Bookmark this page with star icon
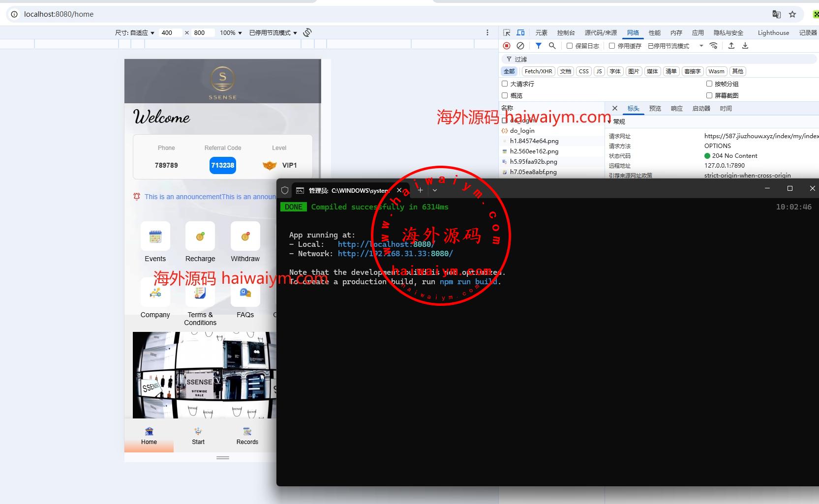The height and width of the screenshot is (504, 819). (x=792, y=14)
